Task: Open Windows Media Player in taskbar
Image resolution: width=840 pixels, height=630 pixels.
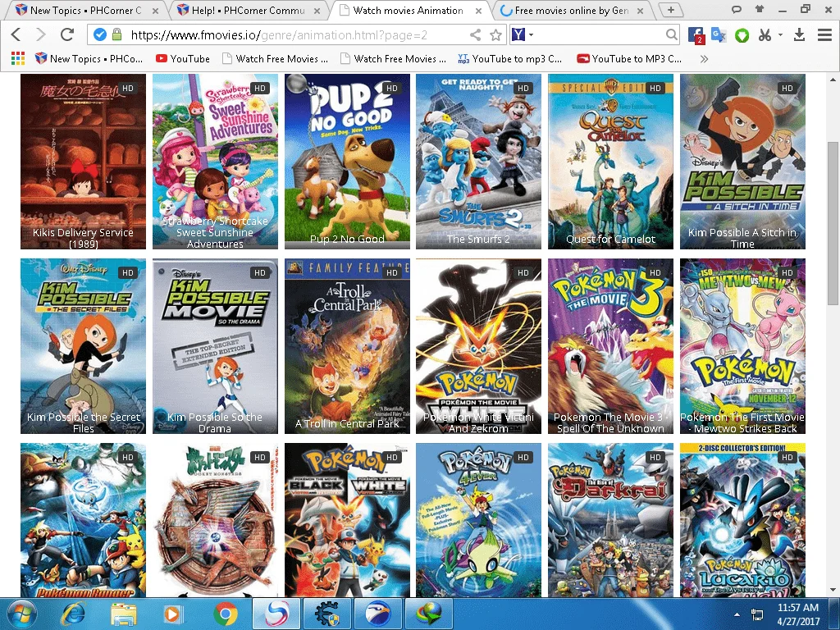Action: click(x=172, y=614)
